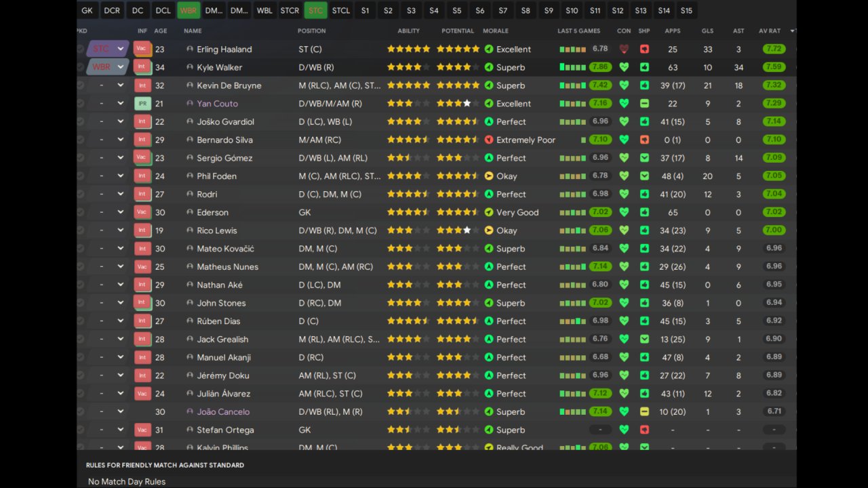
Task: Select the STCL position tab
Action: click(x=341, y=10)
